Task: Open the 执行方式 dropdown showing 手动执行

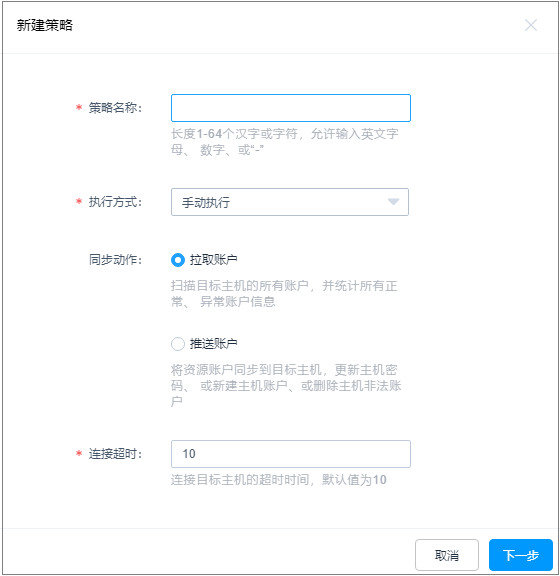Action: pos(290,202)
